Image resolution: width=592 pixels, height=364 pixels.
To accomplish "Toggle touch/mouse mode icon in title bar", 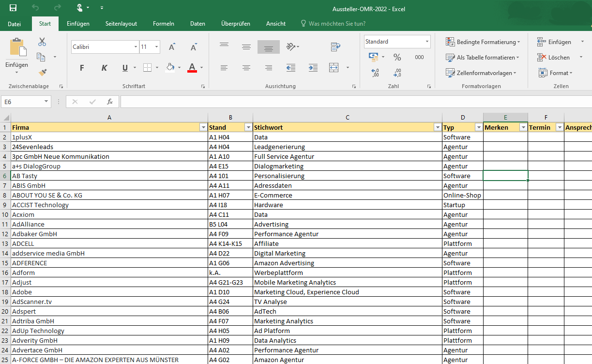I will coord(80,8).
